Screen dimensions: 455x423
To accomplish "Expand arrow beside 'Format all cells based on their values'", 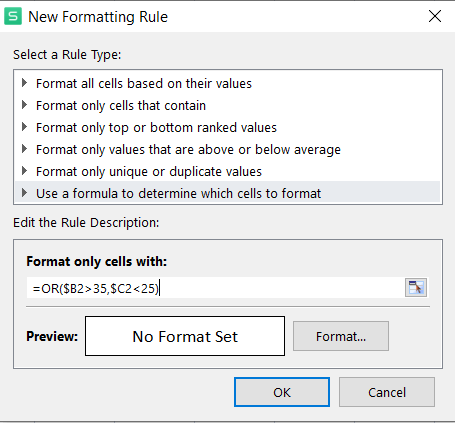I will tap(24, 83).
